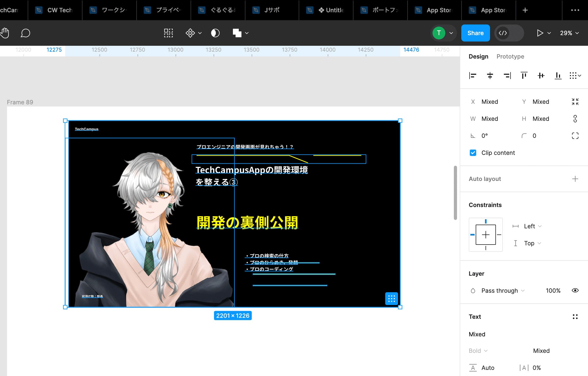
Task: Click align left icon
Action: [472, 76]
